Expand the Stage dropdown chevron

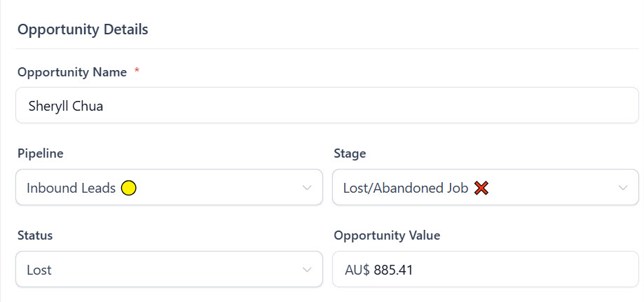point(623,188)
